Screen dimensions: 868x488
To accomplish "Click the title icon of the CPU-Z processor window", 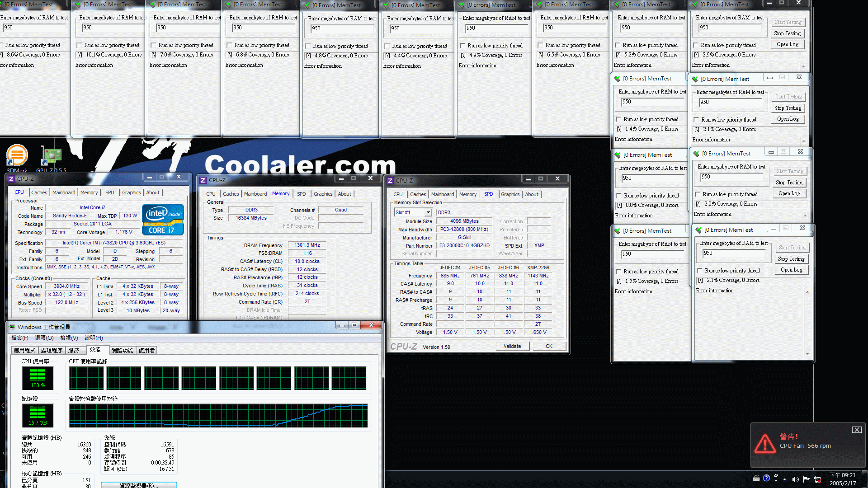I will pyautogui.click(x=12, y=179).
